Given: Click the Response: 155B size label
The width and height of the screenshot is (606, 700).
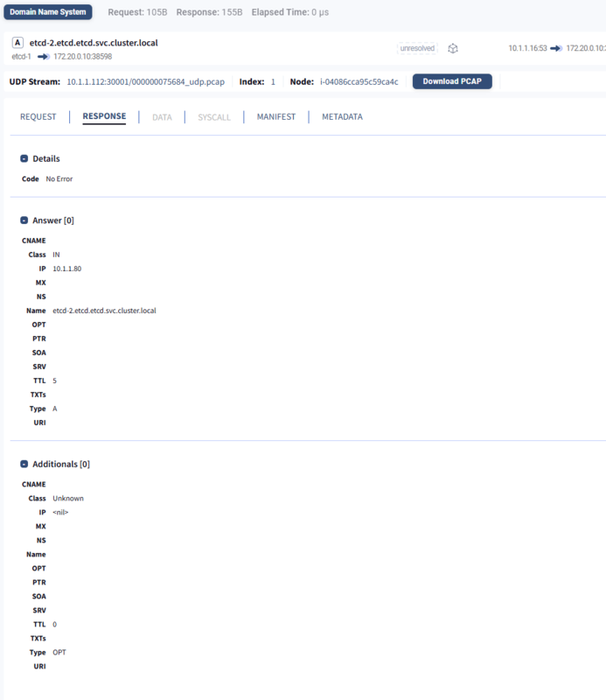Looking at the screenshot, I should tap(209, 12).
